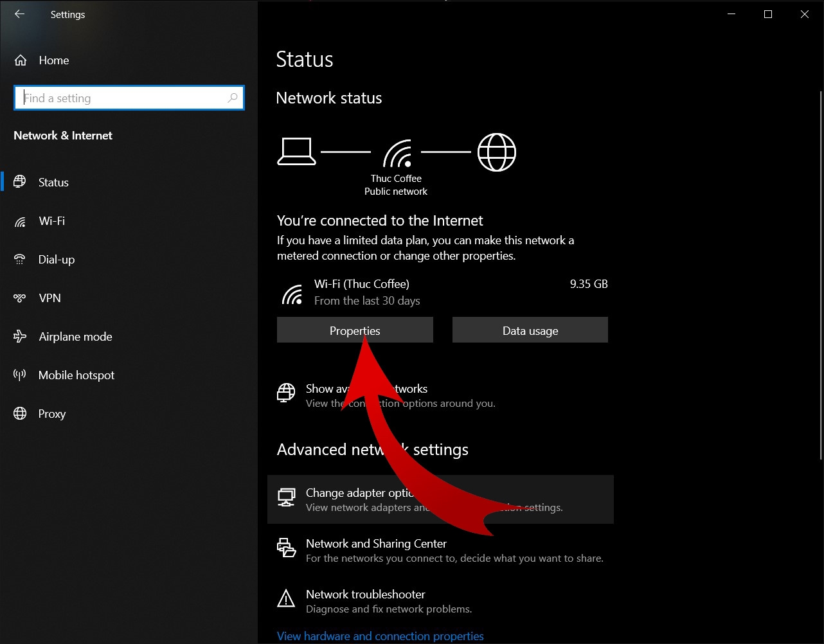Open Mobile hotspot settings

[x=129, y=375]
